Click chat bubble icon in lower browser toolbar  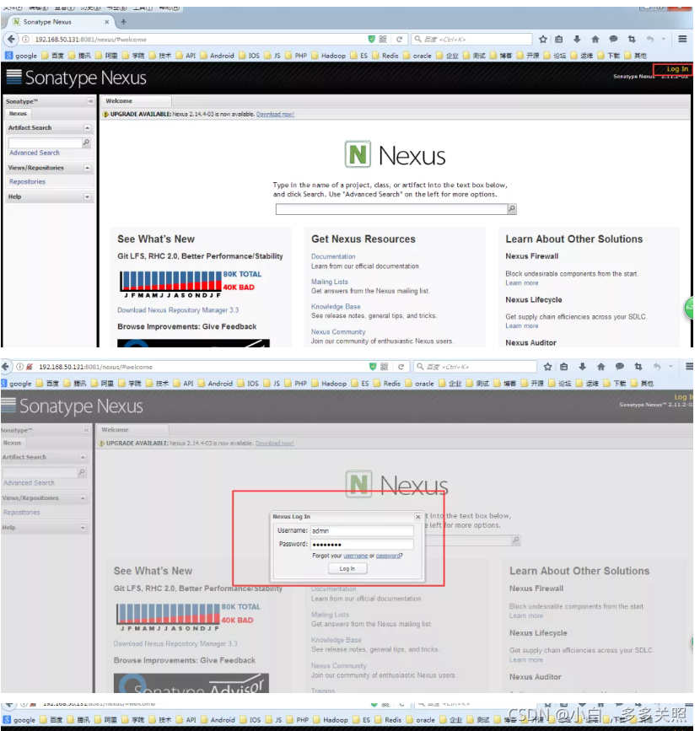619,367
